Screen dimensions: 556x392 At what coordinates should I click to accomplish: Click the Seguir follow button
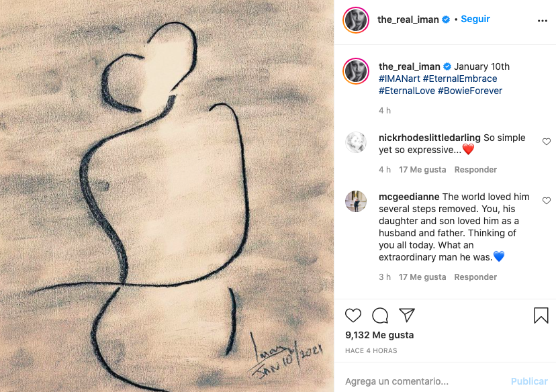pos(475,19)
